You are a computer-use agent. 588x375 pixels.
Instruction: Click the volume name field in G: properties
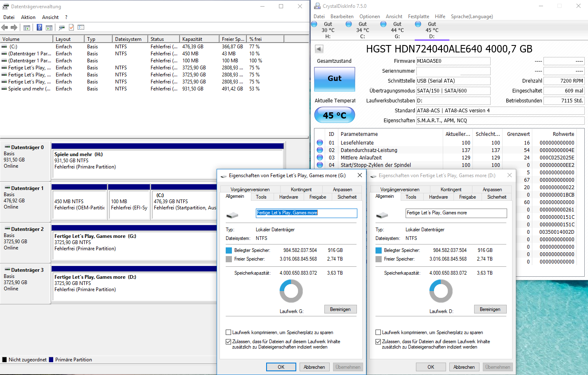point(307,213)
